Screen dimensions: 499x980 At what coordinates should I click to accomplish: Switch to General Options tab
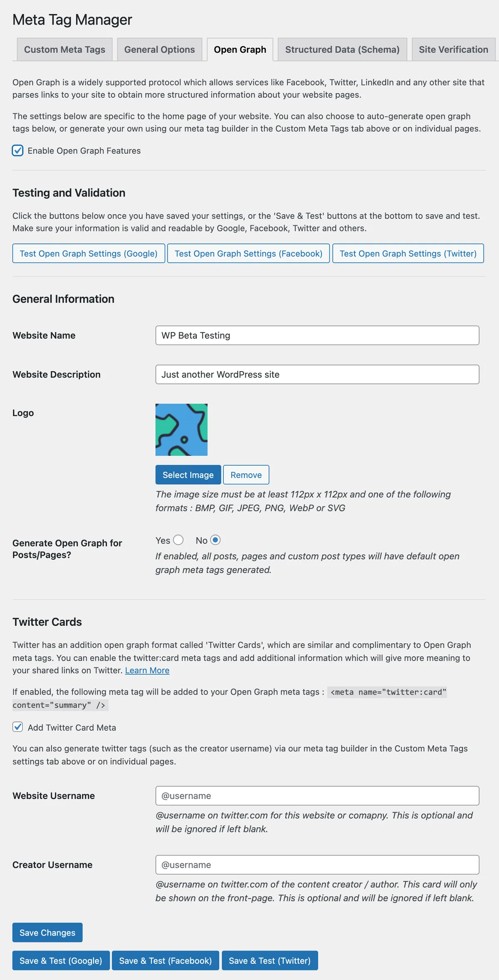click(159, 50)
